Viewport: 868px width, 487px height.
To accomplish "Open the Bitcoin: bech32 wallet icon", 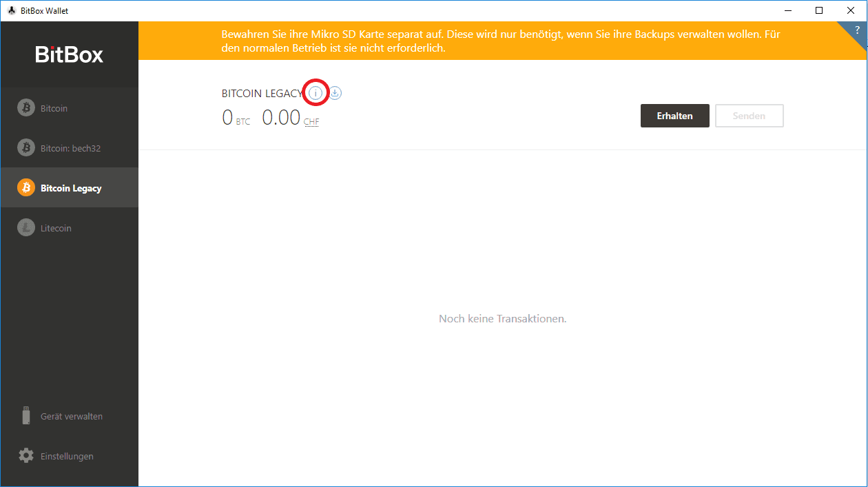I will (25, 147).
